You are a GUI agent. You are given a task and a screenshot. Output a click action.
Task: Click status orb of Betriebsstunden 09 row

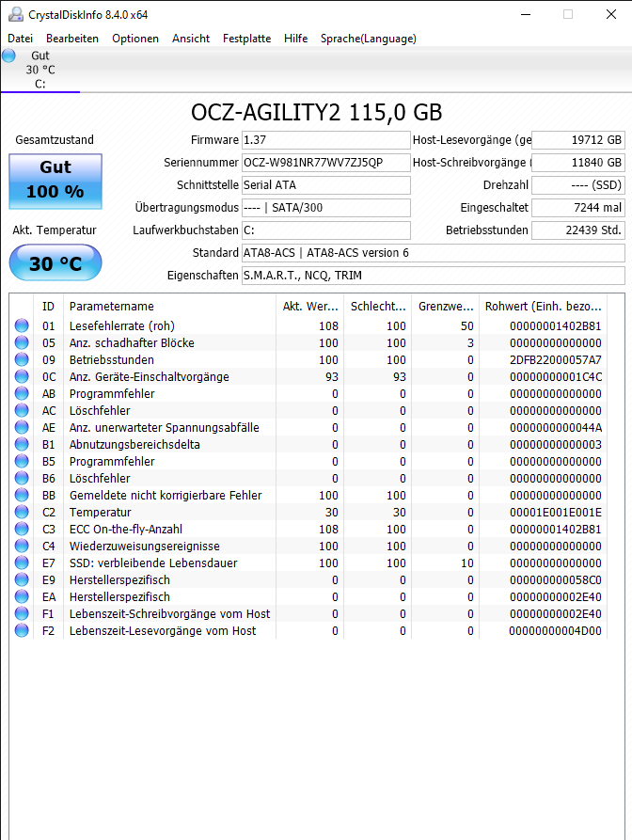(22, 359)
